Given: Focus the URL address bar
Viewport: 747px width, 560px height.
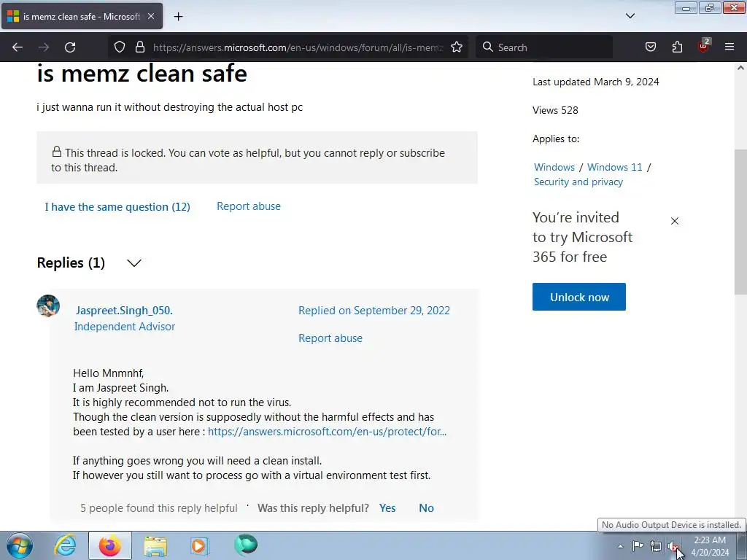Looking at the screenshot, I should (298, 47).
